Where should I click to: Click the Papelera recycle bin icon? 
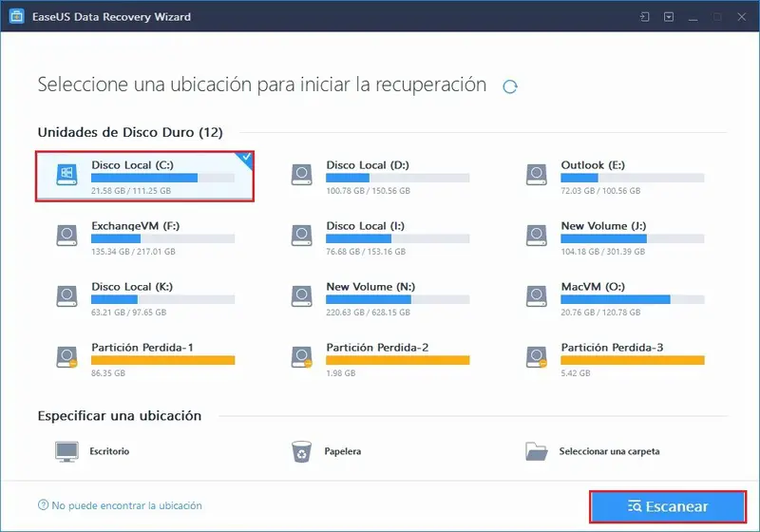pos(301,451)
